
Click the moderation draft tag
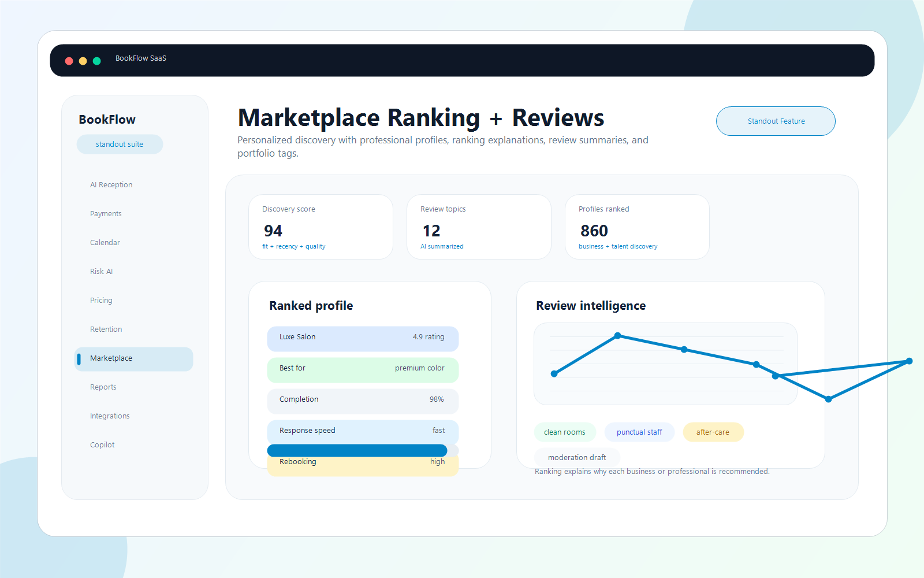[x=577, y=458]
